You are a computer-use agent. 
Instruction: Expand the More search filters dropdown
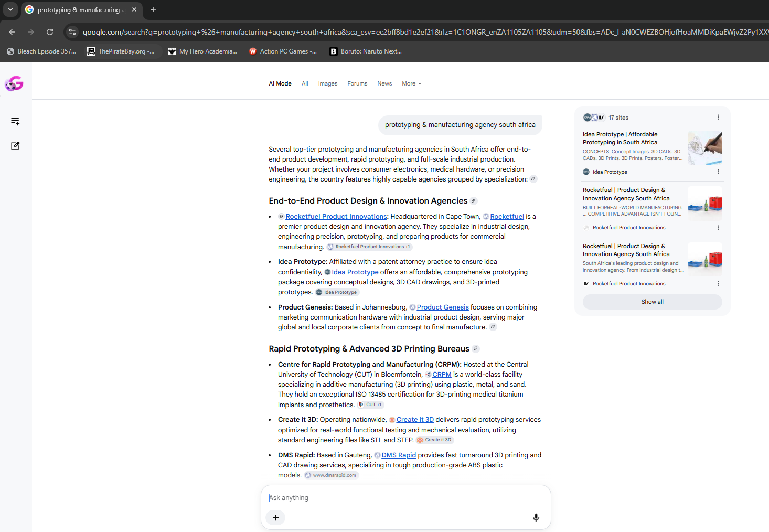(412, 83)
